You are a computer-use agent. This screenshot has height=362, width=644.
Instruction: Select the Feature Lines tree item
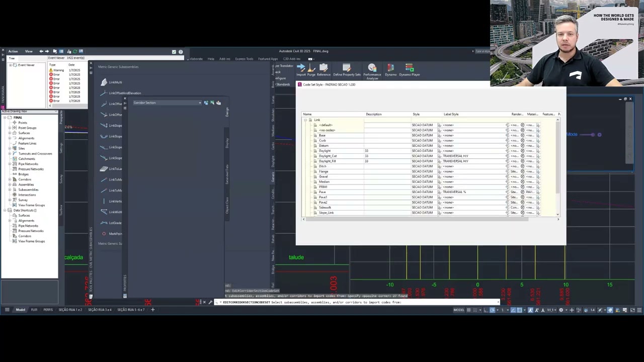tap(27, 143)
